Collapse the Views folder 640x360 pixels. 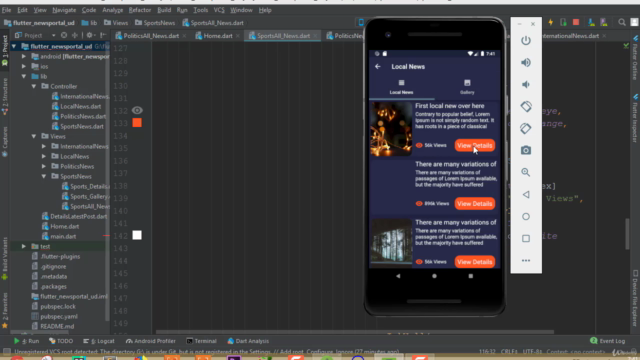(34, 136)
